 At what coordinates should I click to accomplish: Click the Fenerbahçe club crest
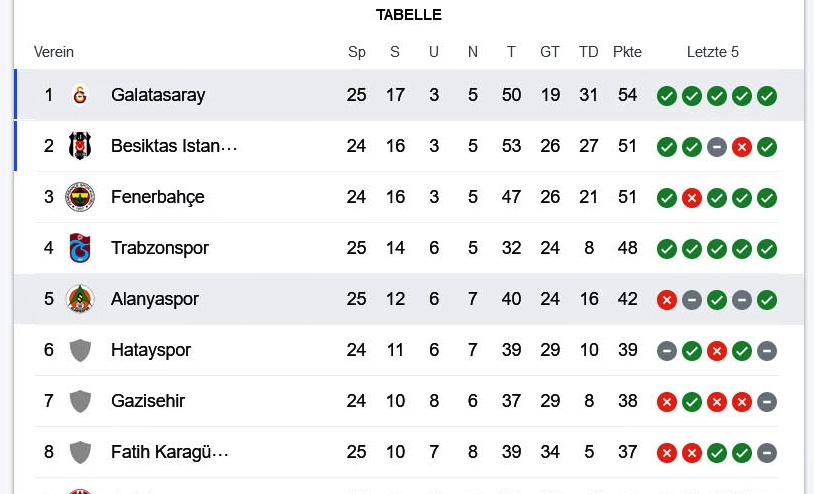(80, 197)
